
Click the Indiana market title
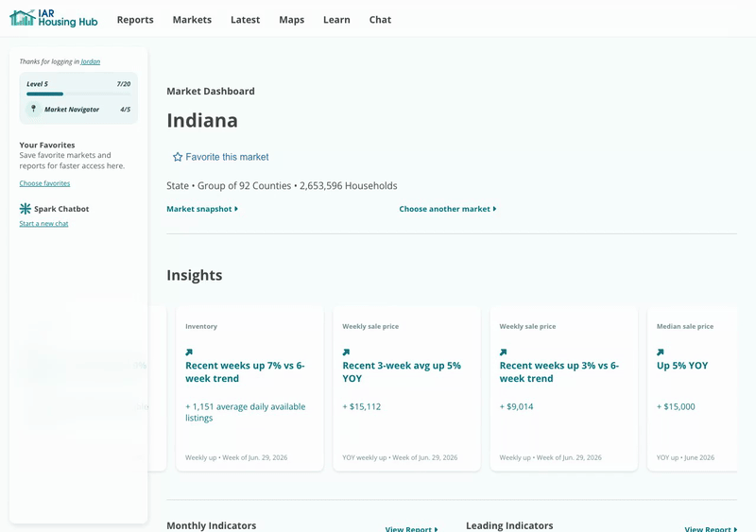tap(202, 121)
